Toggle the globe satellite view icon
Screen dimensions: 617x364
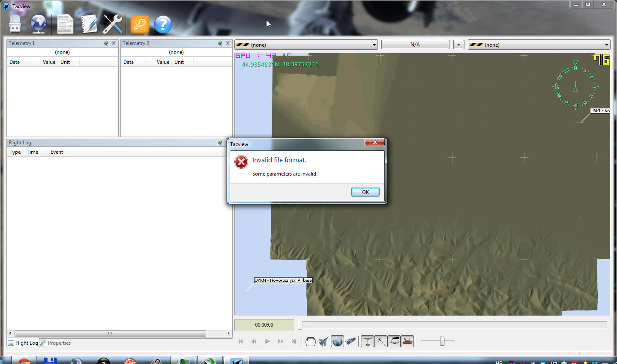click(337, 341)
